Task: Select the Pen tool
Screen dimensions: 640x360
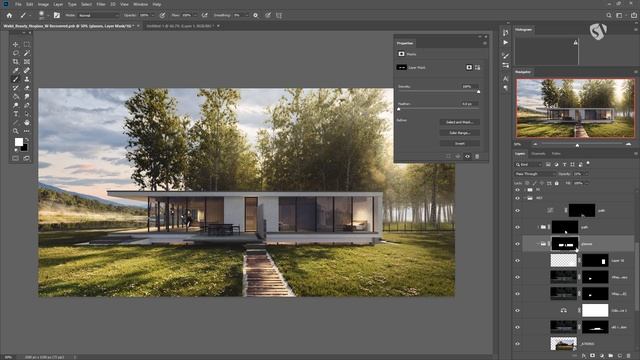Action: [x=27, y=105]
